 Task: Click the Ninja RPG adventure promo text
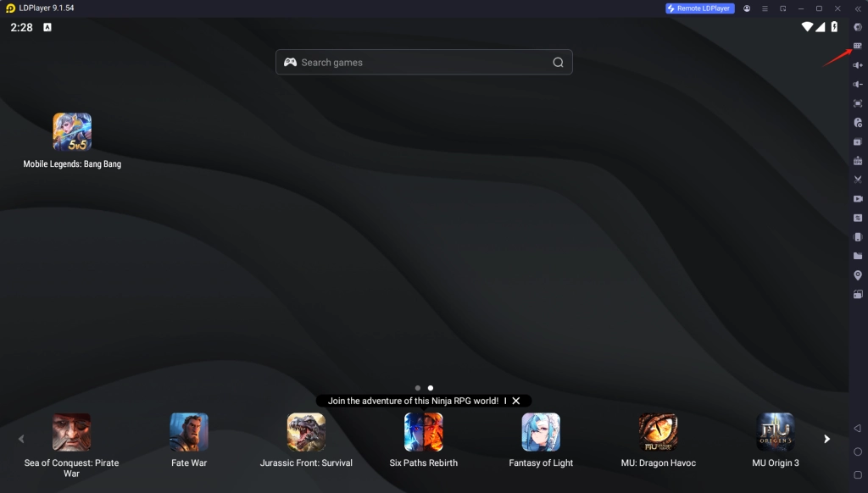[x=413, y=401]
